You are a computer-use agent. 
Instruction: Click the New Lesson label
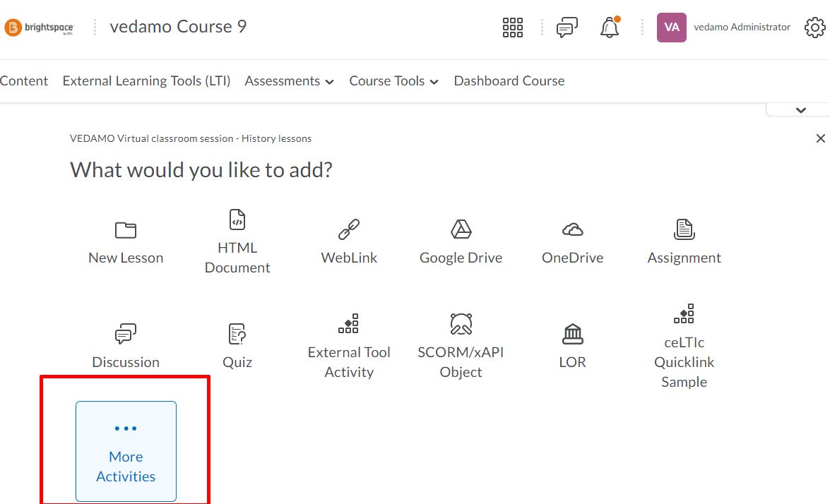click(126, 258)
